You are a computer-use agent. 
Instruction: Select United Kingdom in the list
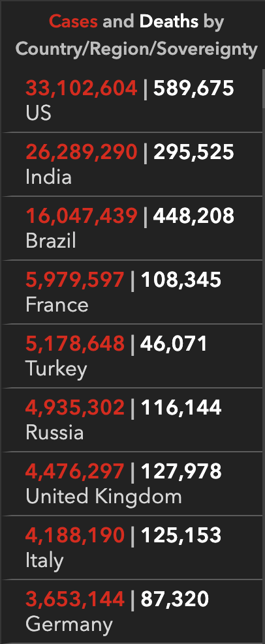(132, 484)
